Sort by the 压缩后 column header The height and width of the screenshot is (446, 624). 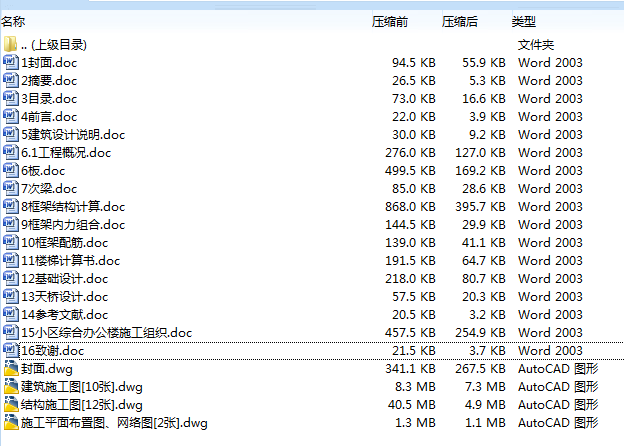(x=460, y=21)
